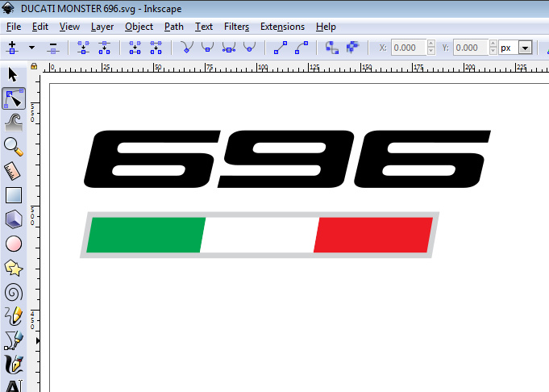Viewport: 549px width, 392px height.
Task: Select the Rectangle tool
Action: tap(14, 195)
